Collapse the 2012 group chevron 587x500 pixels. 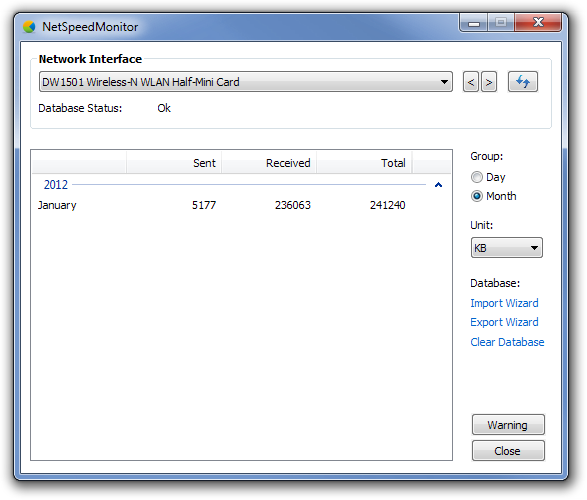438,185
